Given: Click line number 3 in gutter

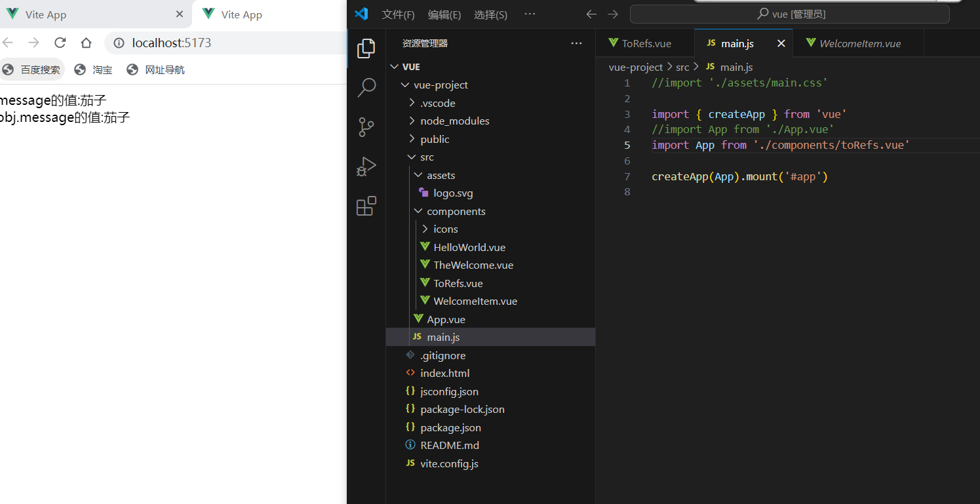Looking at the screenshot, I should [x=627, y=114].
